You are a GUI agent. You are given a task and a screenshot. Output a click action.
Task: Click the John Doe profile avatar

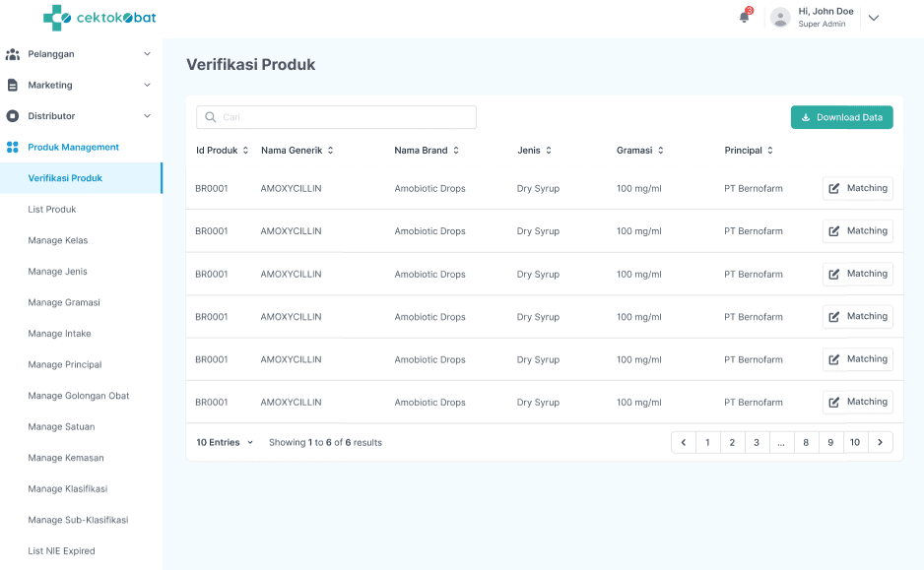tap(780, 18)
